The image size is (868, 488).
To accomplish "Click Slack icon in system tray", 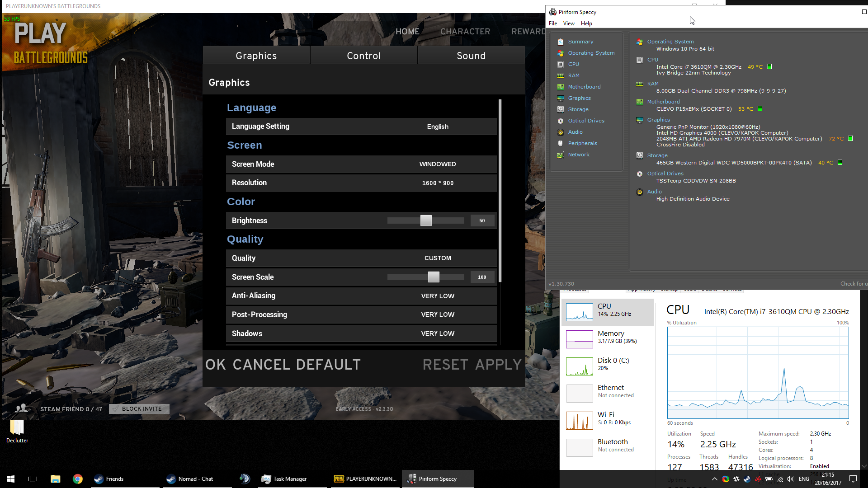I will pyautogui.click(x=736, y=479).
